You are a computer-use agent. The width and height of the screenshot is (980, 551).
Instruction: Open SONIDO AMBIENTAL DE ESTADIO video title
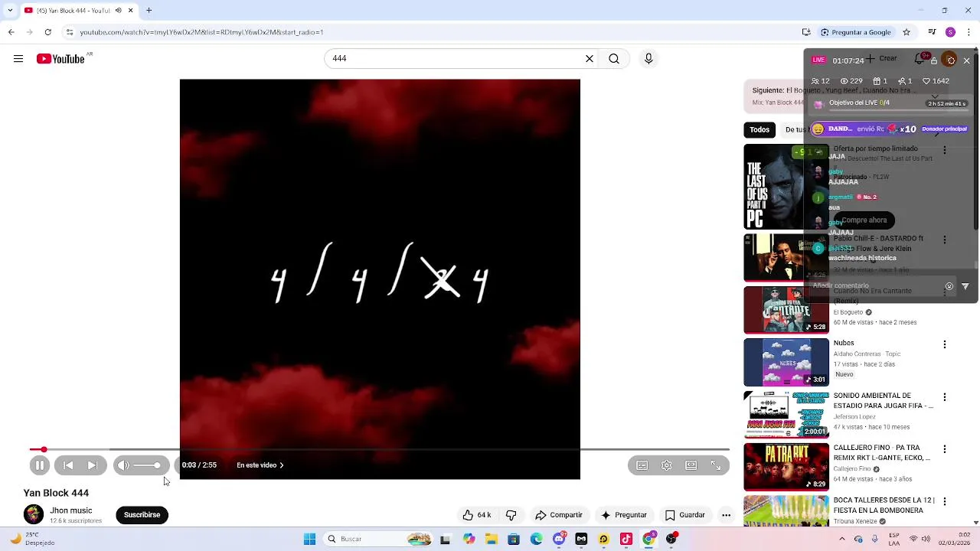tap(883, 401)
